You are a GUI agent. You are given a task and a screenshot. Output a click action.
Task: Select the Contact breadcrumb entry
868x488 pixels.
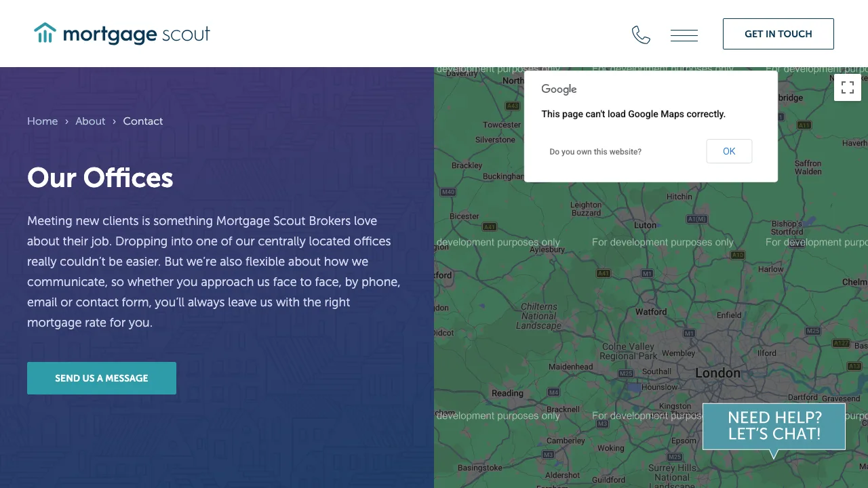(x=142, y=121)
